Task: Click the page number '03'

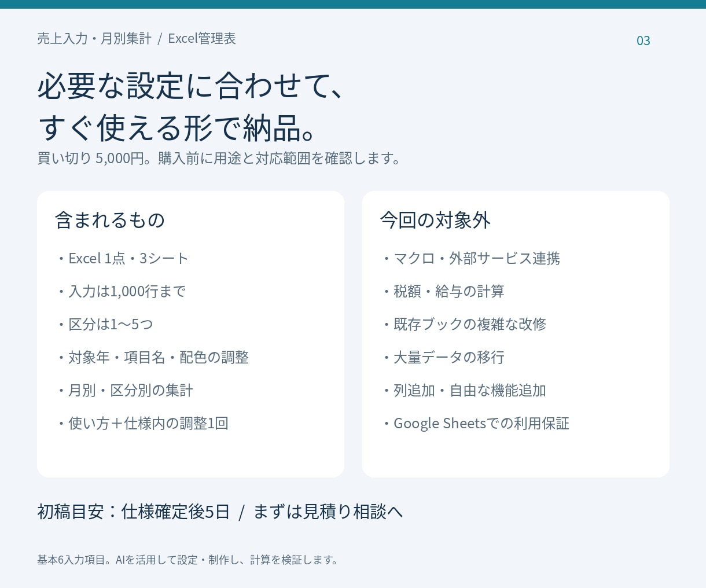Action: 644,41
